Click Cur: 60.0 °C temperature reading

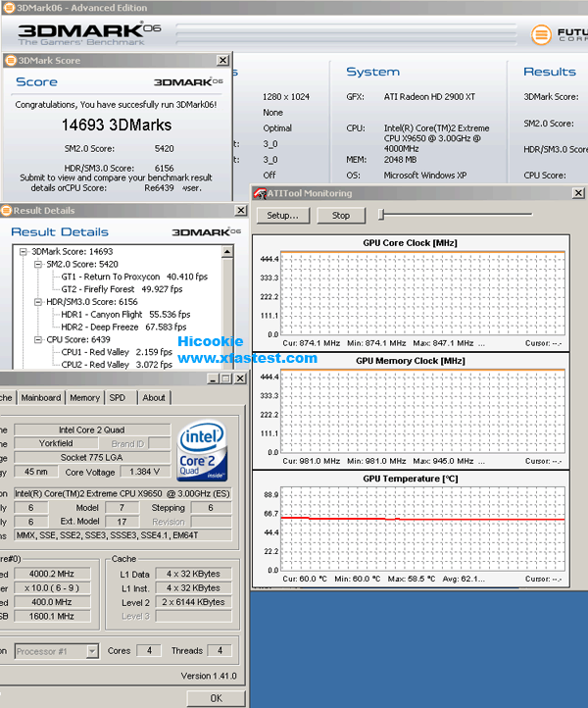point(305,579)
